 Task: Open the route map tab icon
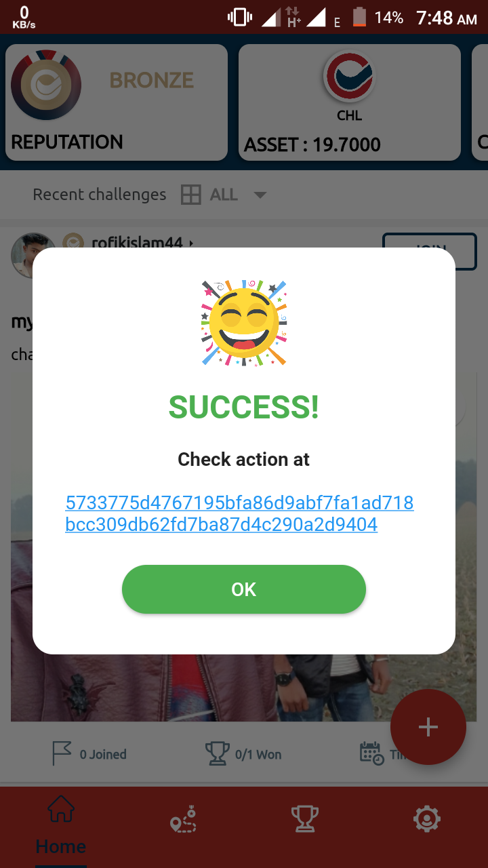183,820
